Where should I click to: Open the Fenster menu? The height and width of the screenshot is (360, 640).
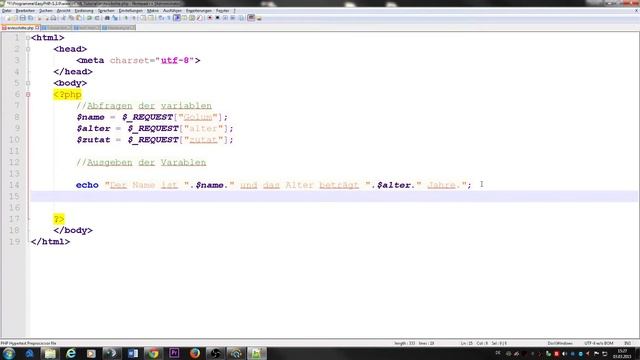click(x=222, y=11)
